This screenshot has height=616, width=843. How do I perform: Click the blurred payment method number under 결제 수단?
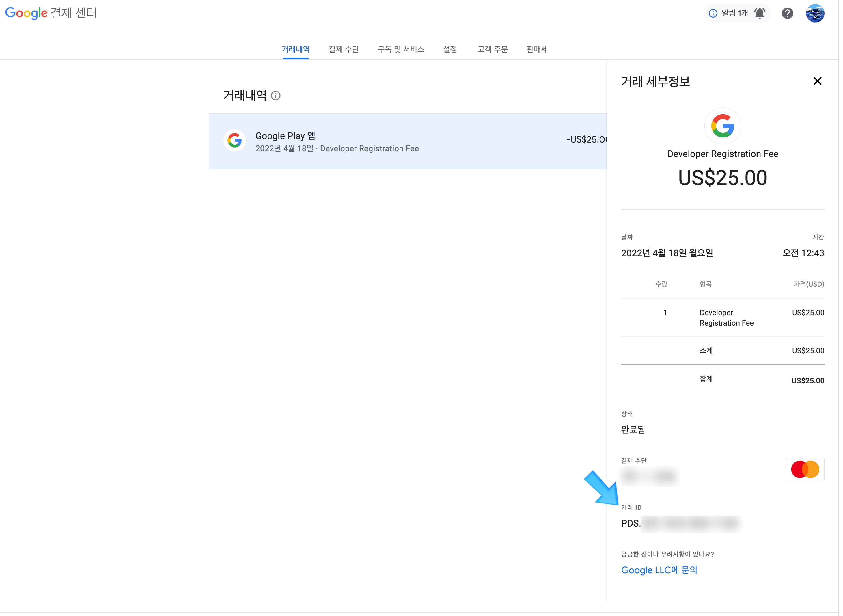coord(649,477)
